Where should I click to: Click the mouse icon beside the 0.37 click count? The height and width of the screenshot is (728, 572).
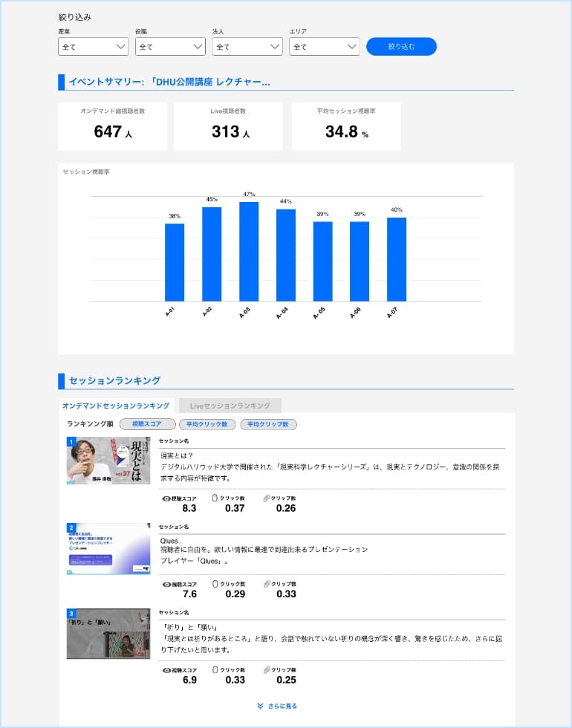click(x=215, y=498)
